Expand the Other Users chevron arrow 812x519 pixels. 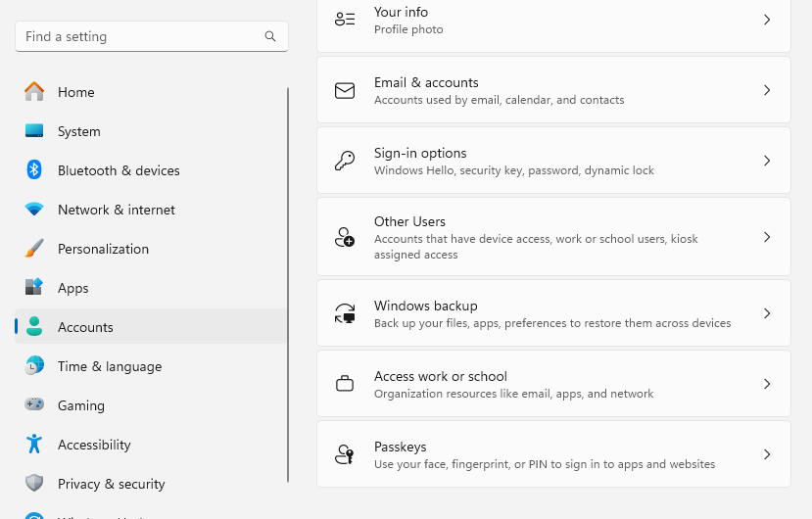pyautogui.click(x=767, y=237)
